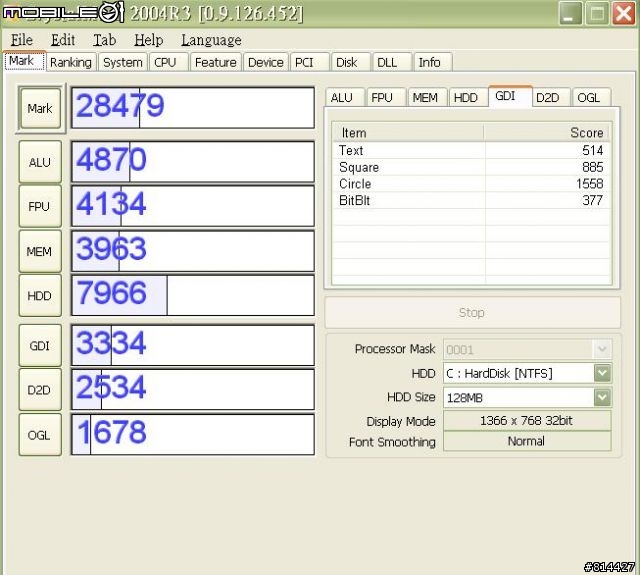The width and height of the screenshot is (640, 575).
Task: Switch to the System tab
Action: 122,62
